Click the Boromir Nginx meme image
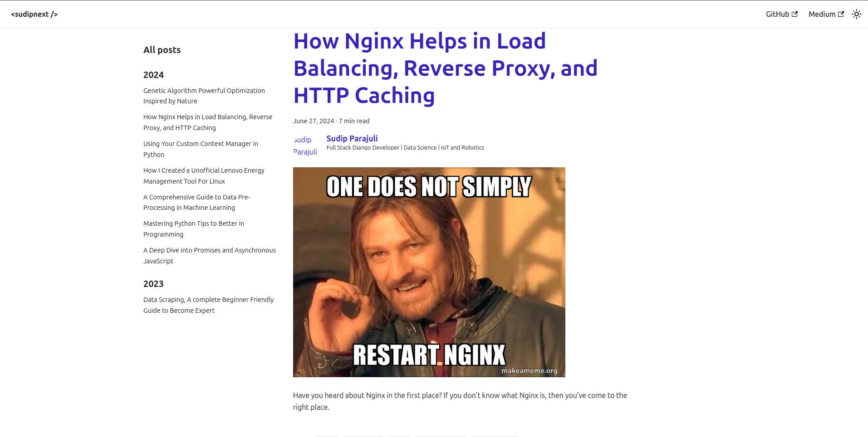This screenshot has width=868, height=437. coord(429,272)
